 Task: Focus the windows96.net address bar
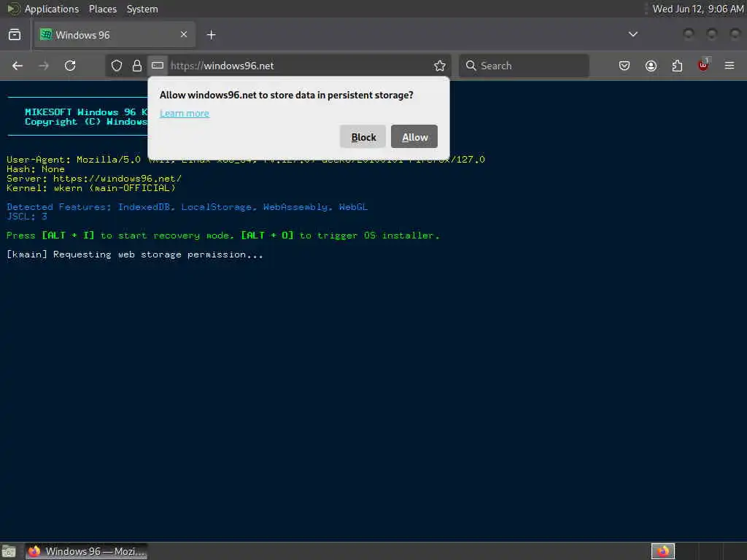(300, 66)
